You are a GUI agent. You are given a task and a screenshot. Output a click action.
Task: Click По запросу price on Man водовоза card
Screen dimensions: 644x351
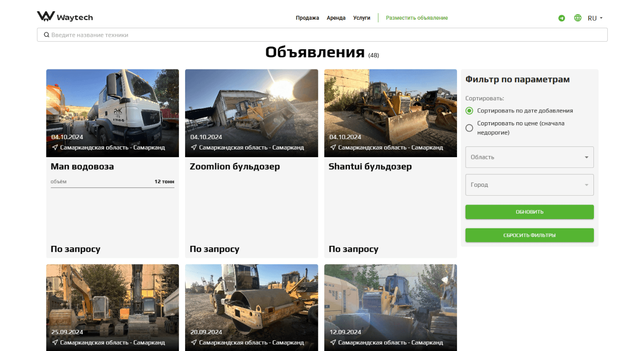(76, 249)
